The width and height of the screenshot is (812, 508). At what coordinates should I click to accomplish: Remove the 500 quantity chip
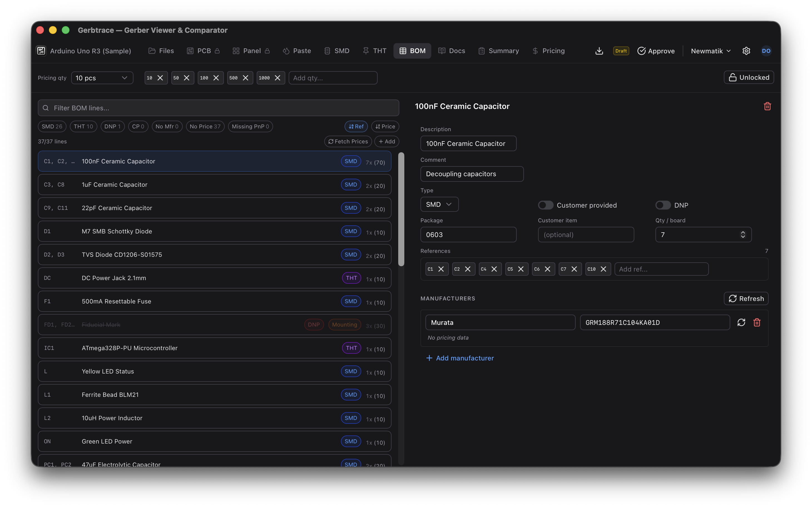tap(246, 78)
